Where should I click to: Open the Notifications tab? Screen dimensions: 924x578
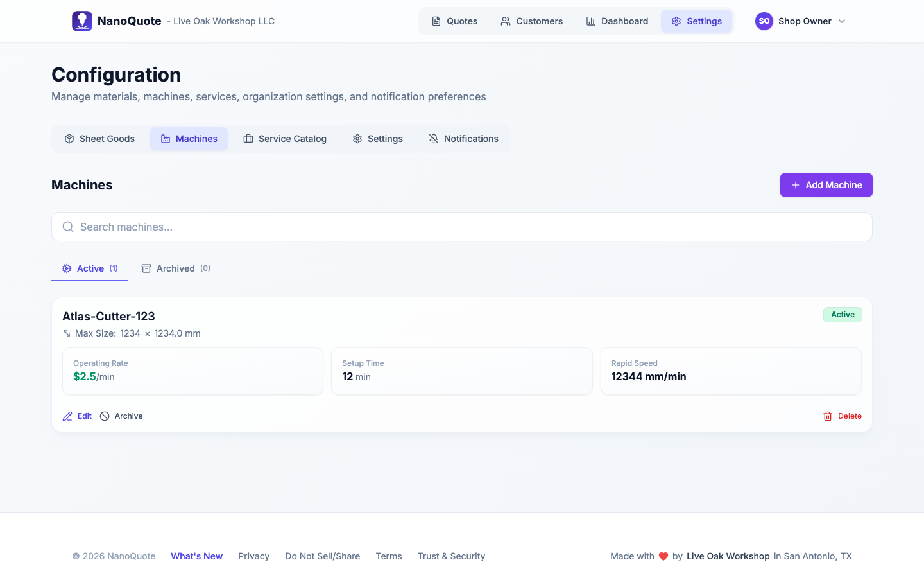pos(463,139)
